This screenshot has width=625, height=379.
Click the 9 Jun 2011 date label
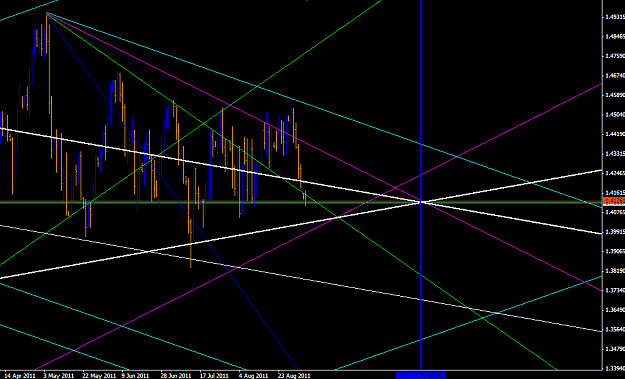tap(136, 375)
